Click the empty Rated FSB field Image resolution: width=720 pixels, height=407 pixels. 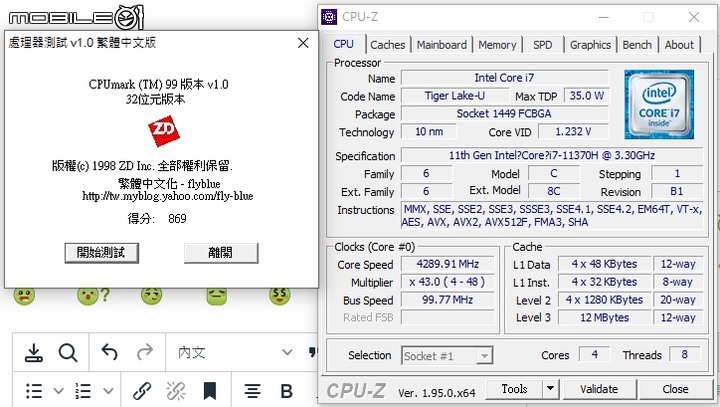(x=448, y=317)
